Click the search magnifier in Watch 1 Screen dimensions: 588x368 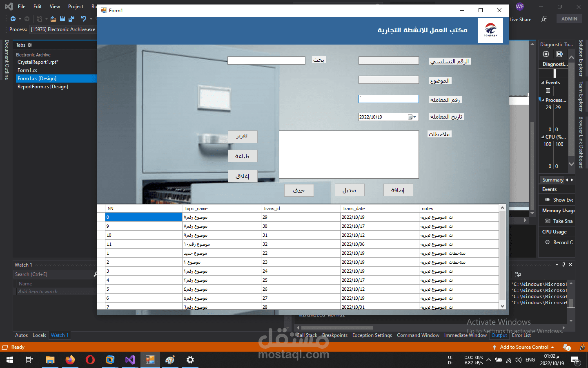pos(95,274)
